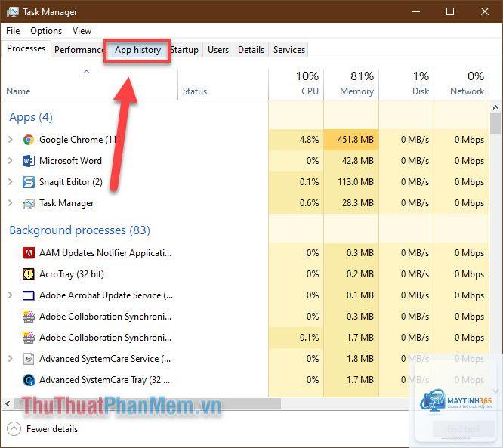Click the AAM Updates Notifier icon

(29, 253)
